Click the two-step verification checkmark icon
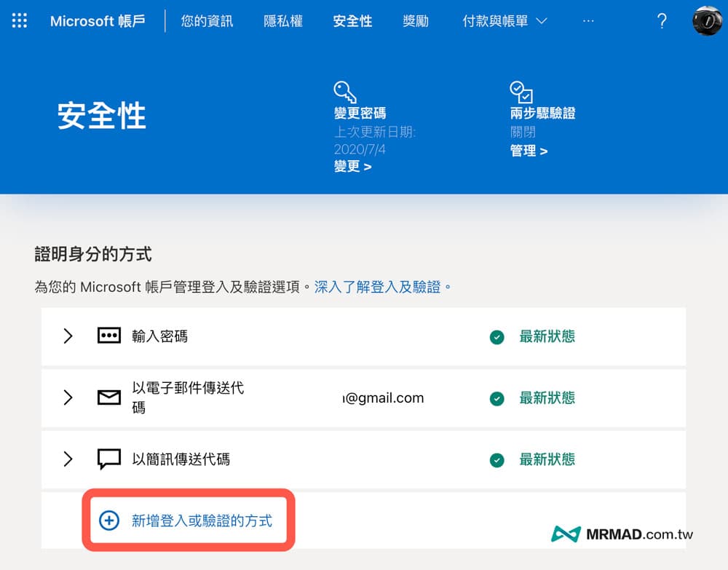Image resolution: width=728 pixels, height=570 pixels. click(521, 92)
